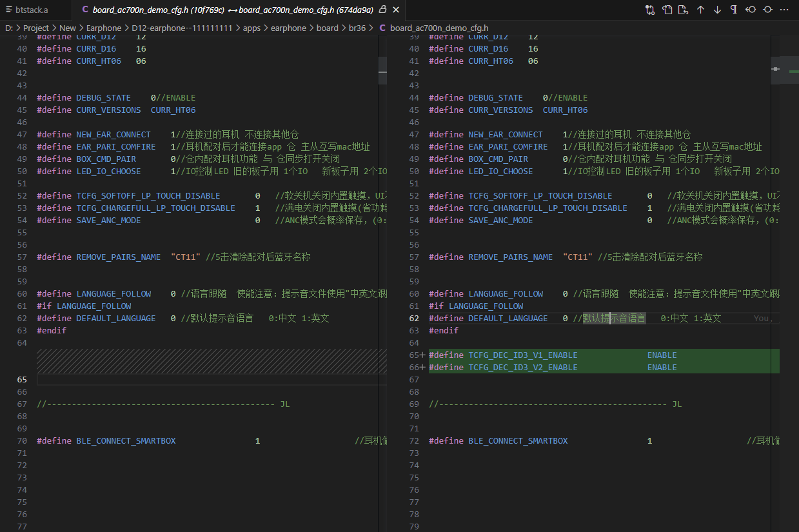Click CURR_D16 define in right pane

(488, 49)
